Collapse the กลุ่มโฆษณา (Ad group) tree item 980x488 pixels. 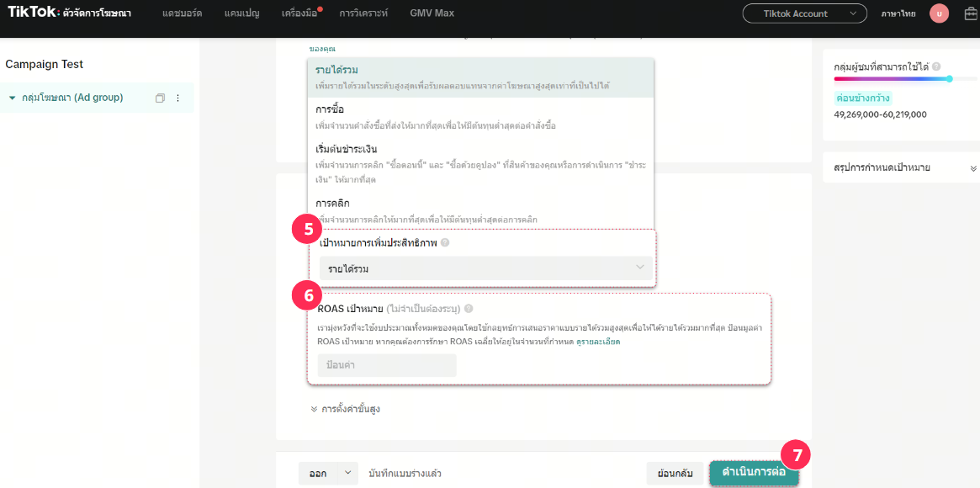[12, 98]
